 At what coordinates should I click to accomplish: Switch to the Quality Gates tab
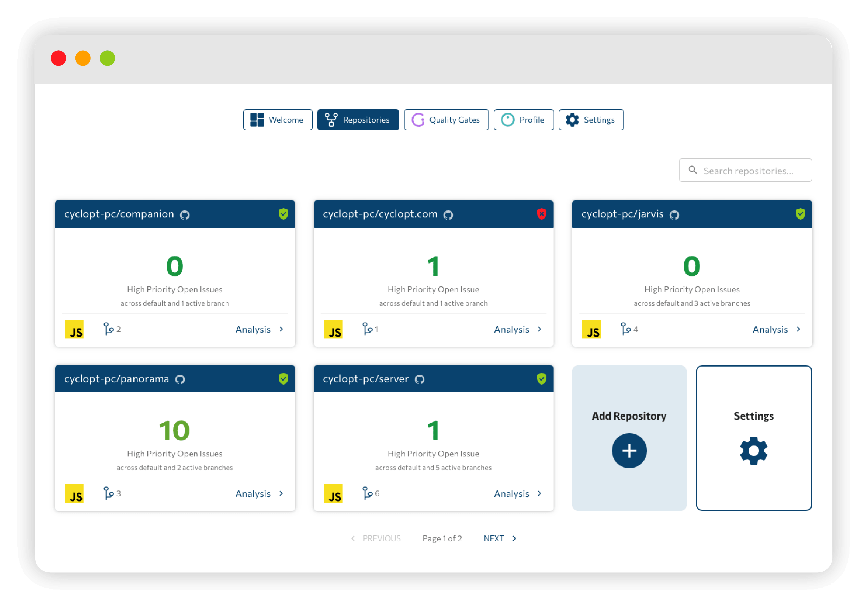click(446, 120)
